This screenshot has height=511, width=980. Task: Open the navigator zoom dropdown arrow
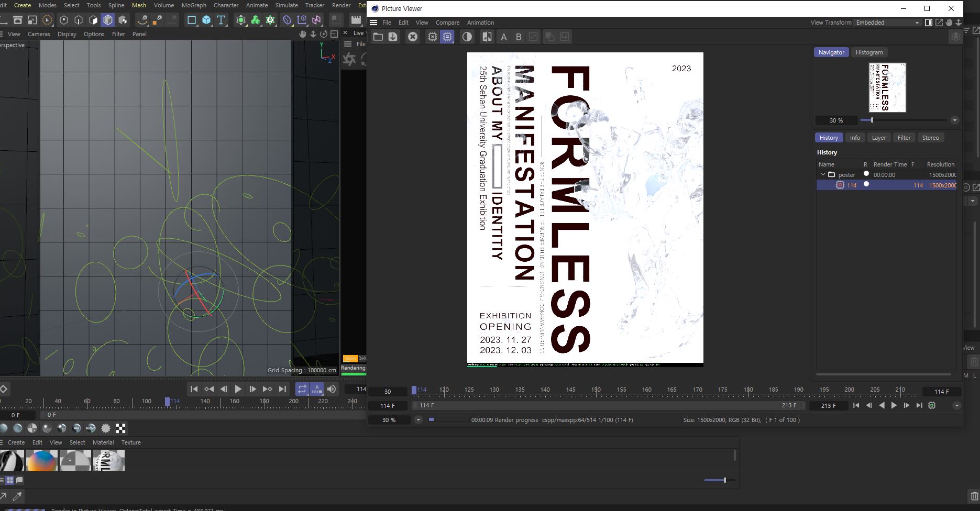(955, 120)
